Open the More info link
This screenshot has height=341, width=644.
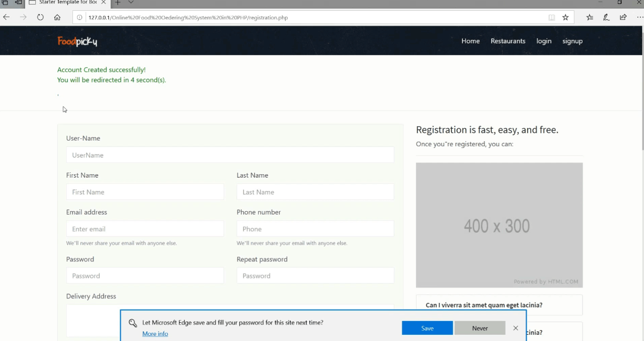(155, 334)
